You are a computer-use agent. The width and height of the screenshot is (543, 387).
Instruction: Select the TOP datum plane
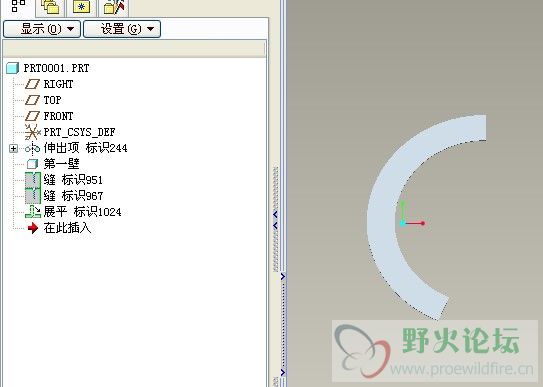[x=43, y=100]
